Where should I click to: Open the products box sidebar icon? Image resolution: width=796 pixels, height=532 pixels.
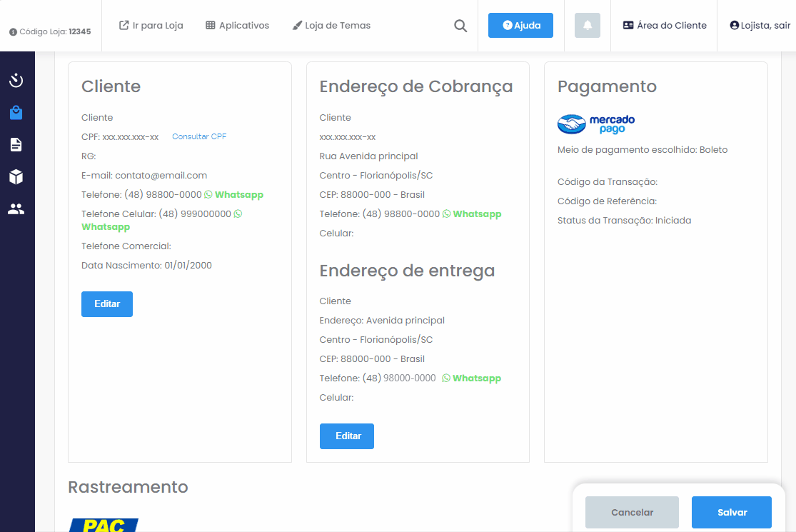click(x=16, y=176)
